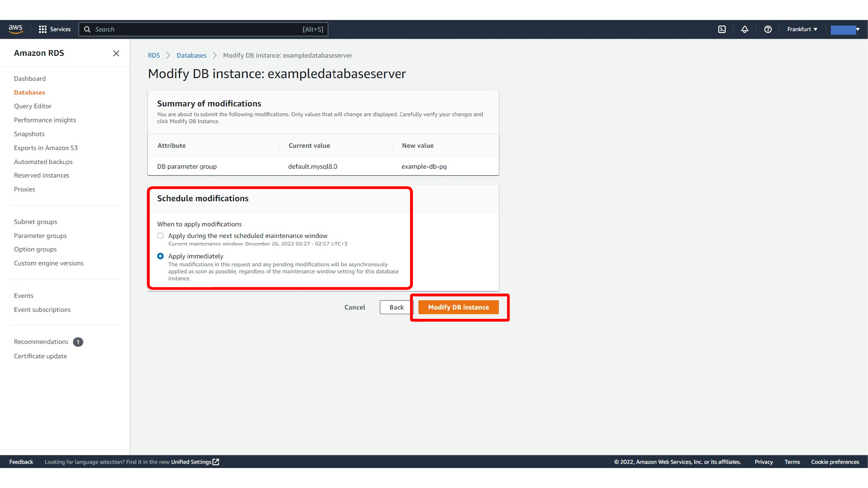
Task: Cancel the modification
Action: (x=355, y=307)
